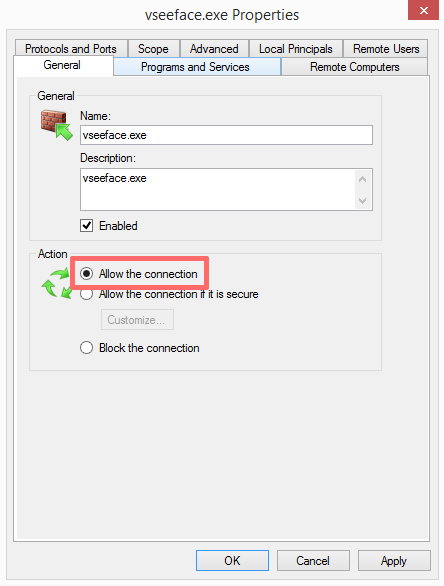Choose Allow the connection if it is secure
This screenshot has width=444, height=586.
(86, 294)
